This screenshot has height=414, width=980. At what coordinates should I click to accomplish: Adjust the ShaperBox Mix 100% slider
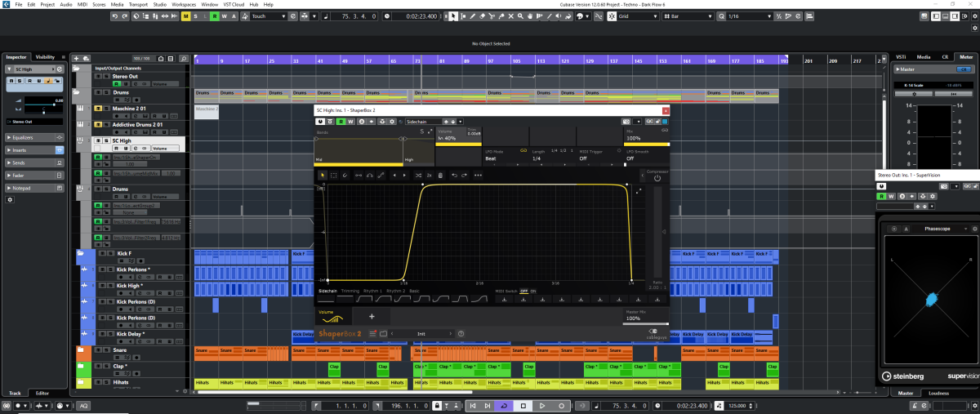(x=647, y=145)
